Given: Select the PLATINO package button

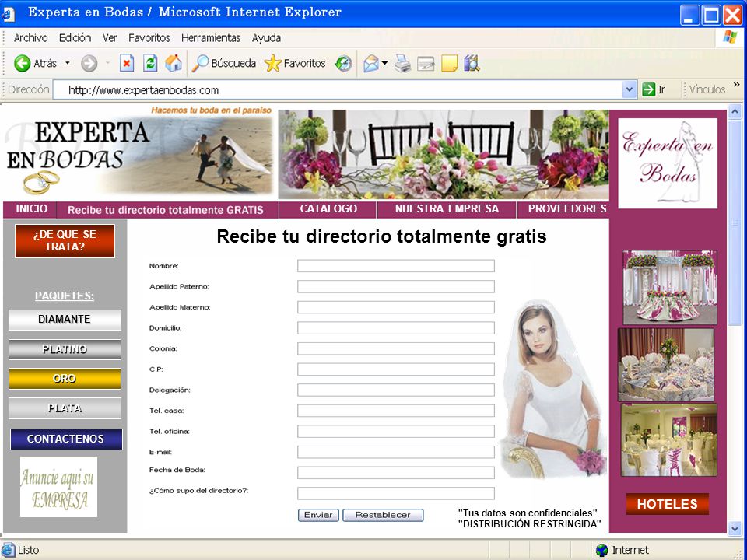Looking at the screenshot, I should [65, 349].
